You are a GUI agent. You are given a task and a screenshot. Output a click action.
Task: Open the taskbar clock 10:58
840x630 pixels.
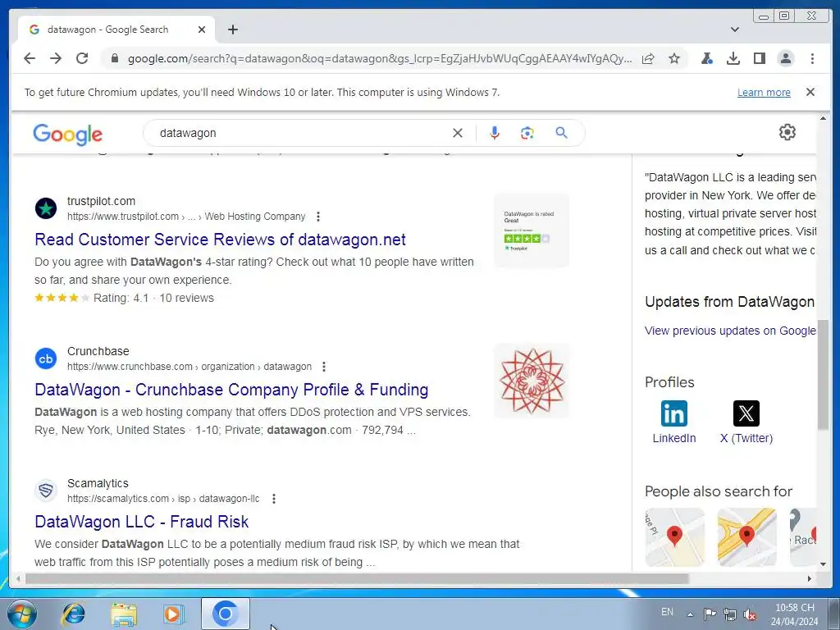click(794, 614)
